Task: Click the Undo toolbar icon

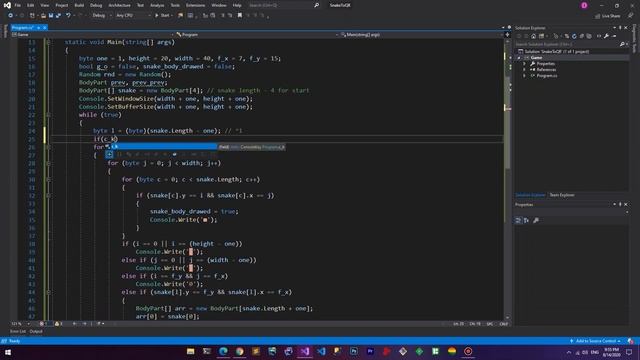Action: (x=68, y=16)
